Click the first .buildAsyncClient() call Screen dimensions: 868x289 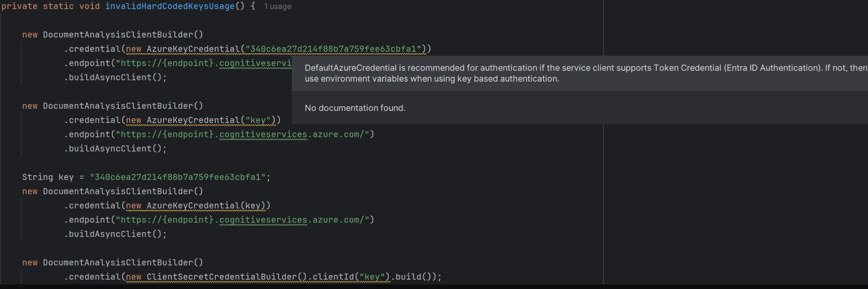tap(115, 78)
